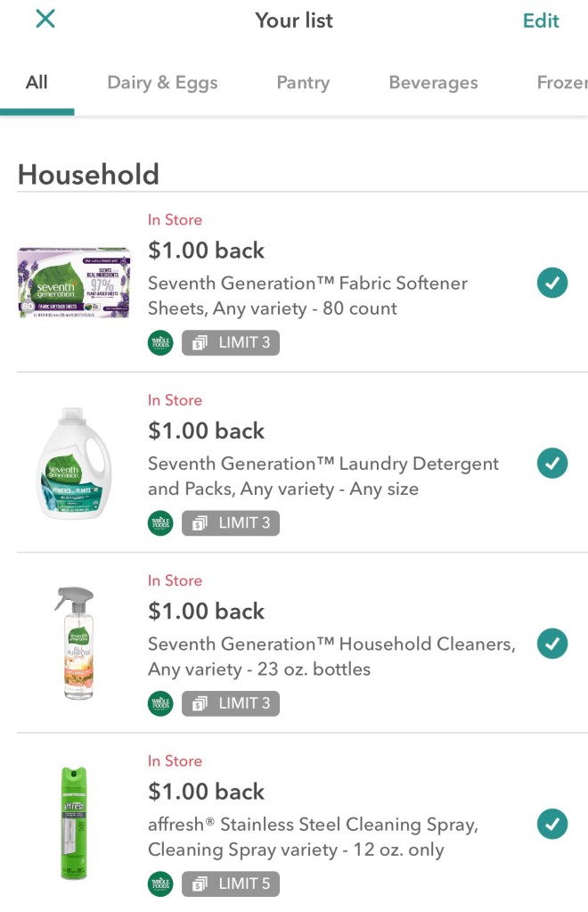Screen dimensions: 588x912
Task: Open the Laundry Detergent bottle thumbnail
Action: tap(74, 464)
